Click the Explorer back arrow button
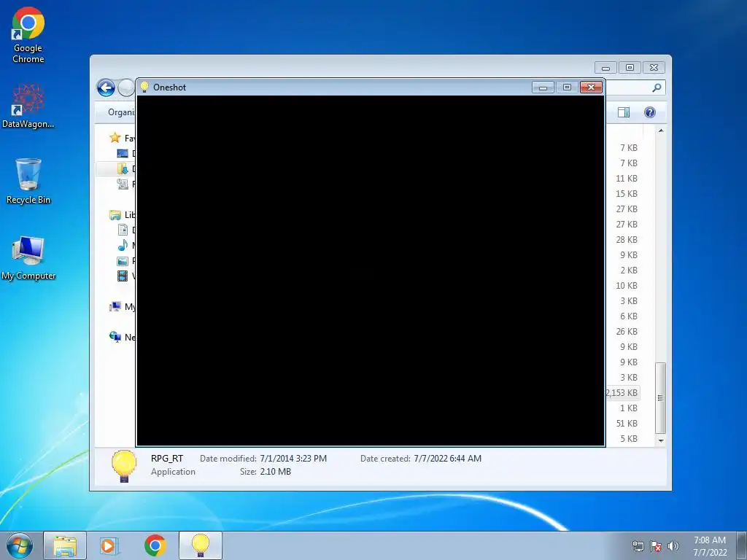 106,88
